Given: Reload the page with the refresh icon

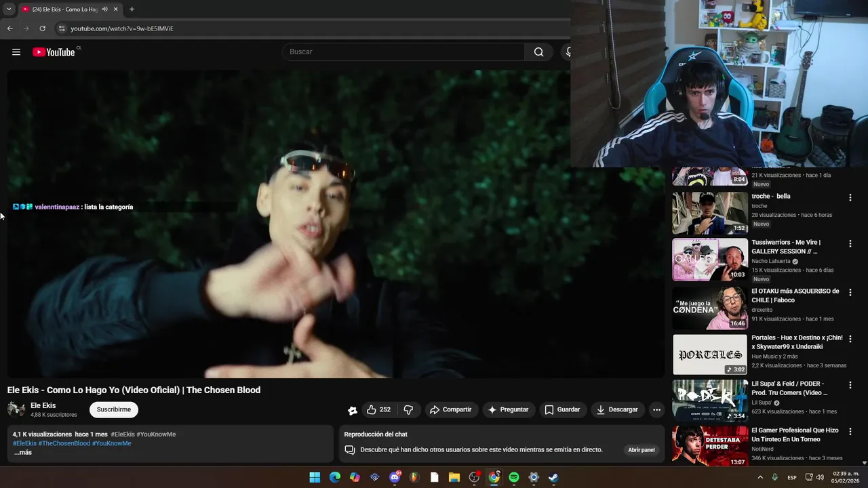Looking at the screenshot, I should 42,28.
